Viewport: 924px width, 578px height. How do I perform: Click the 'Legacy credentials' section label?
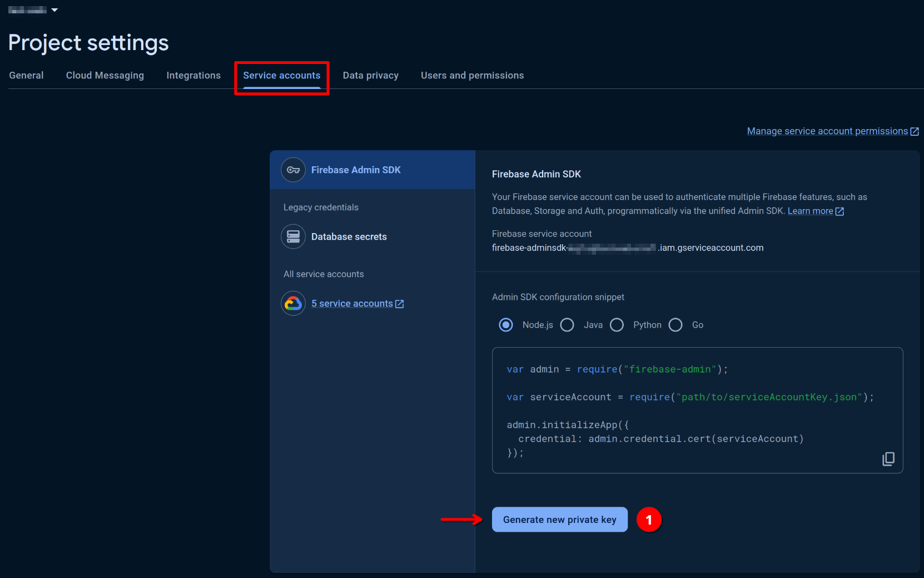point(321,207)
